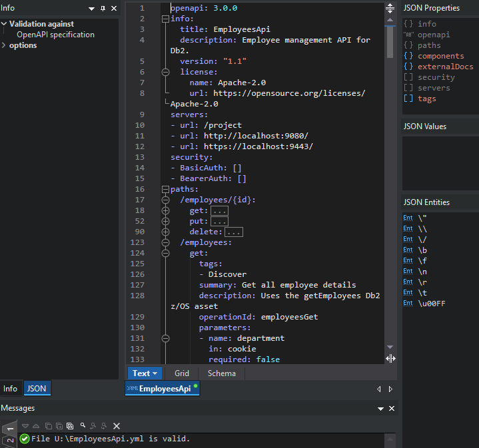Expand the options tree node
The width and height of the screenshot is (479, 448).
4,45
